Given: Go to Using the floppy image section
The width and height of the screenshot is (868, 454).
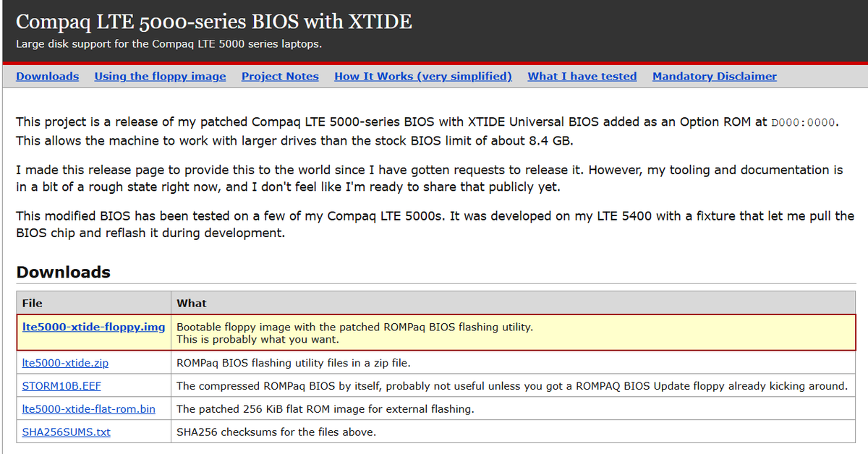Looking at the screenshot, I should click(160, 76).
